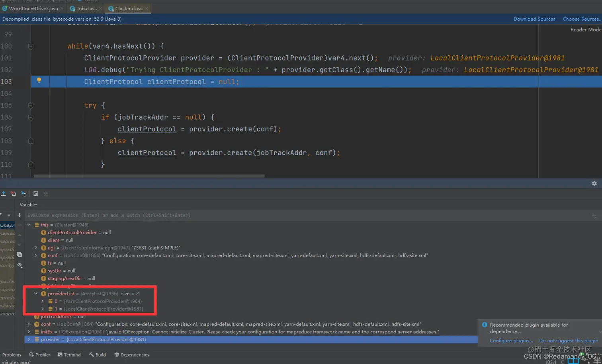The height and width of the screenshot is (364, 602).
Task: Expand providerList item 1 LocalClientProtocolProvider
Action: tap(43, 309)
